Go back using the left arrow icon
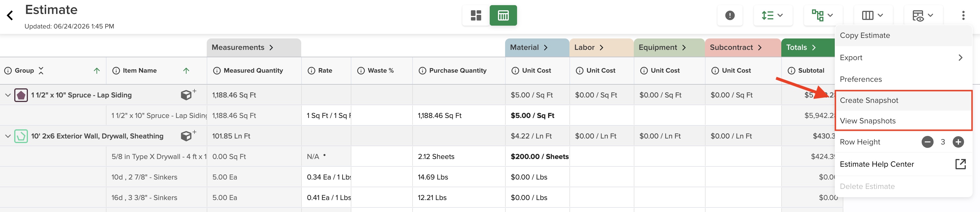The height and width of the screenshot is (212, 980). click(x=10, y=16)
